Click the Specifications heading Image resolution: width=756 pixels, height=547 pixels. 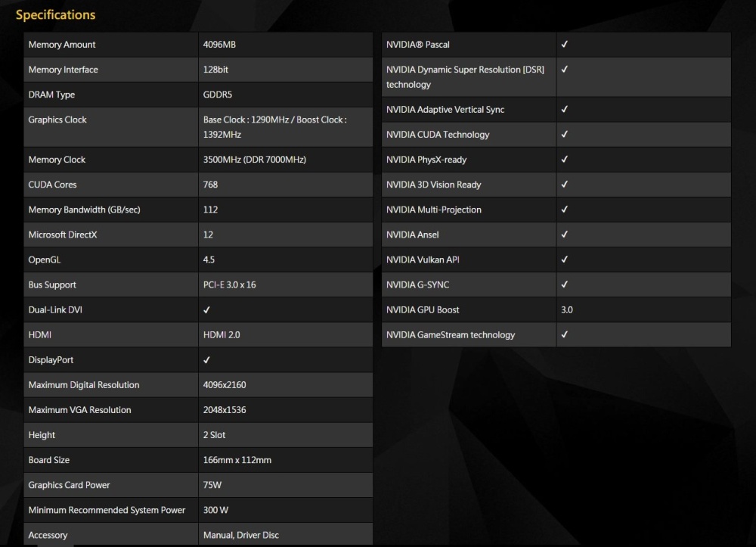pos(55,15)
